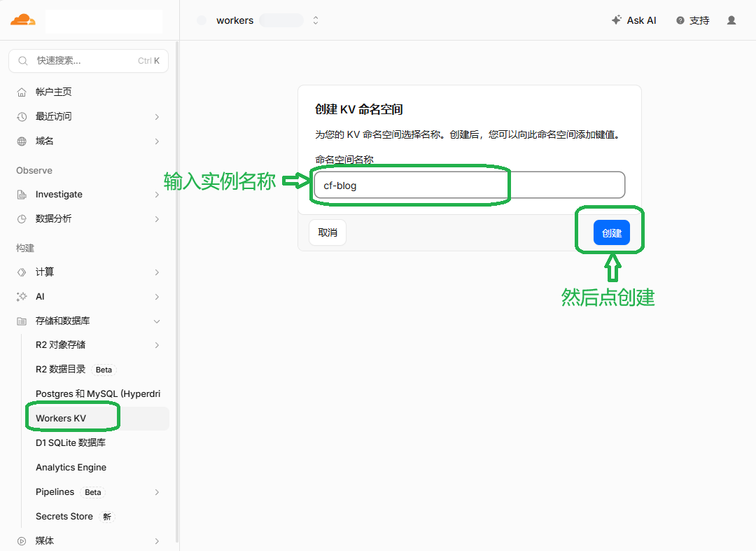
Task: Click the Beta badge beside R2 数据目录
Action: (104, 370)
